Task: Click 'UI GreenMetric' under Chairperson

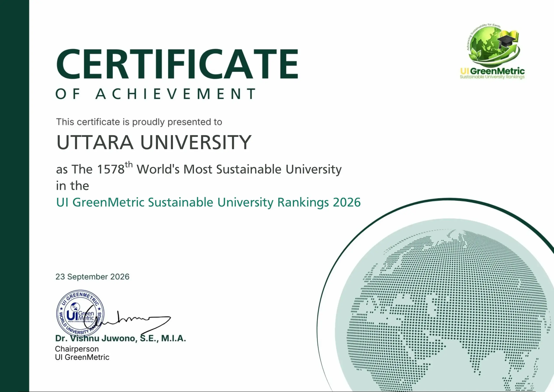Action: pyautogui.click(x=82, y=357)
